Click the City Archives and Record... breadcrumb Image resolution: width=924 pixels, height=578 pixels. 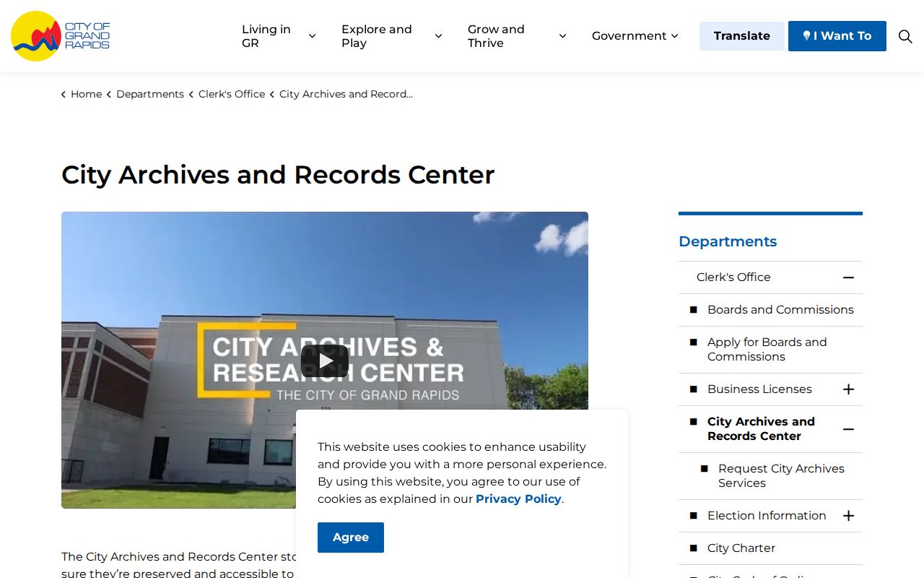[x=346, y=94]
